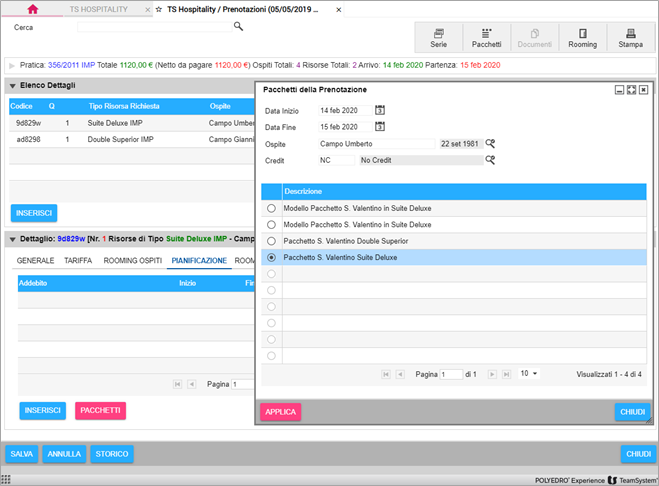Screen dimensions: 659x486
Task: Click the STORICO button
Action: click(x=112, y=454)
